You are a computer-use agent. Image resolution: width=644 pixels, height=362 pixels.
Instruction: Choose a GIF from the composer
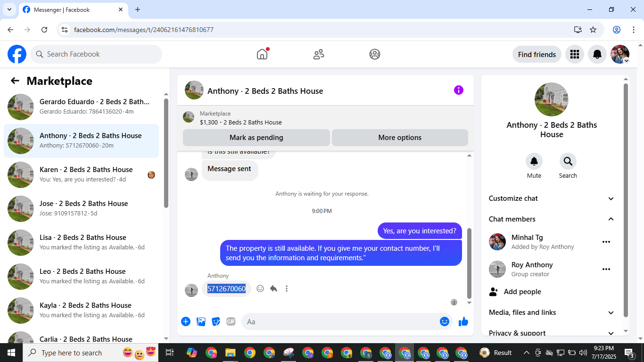(x=231, y=321)
